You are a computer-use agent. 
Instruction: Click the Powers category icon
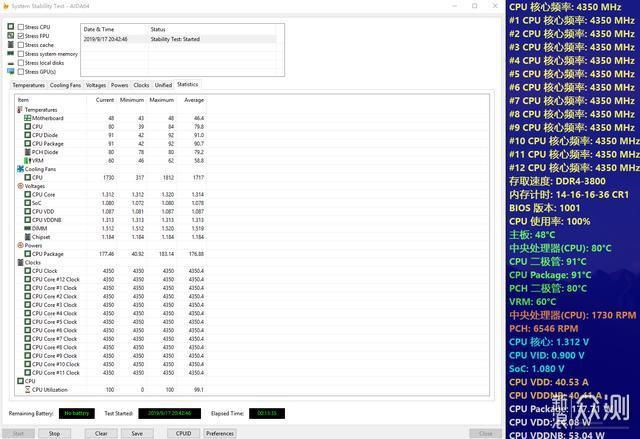click(x=20, y=245)
